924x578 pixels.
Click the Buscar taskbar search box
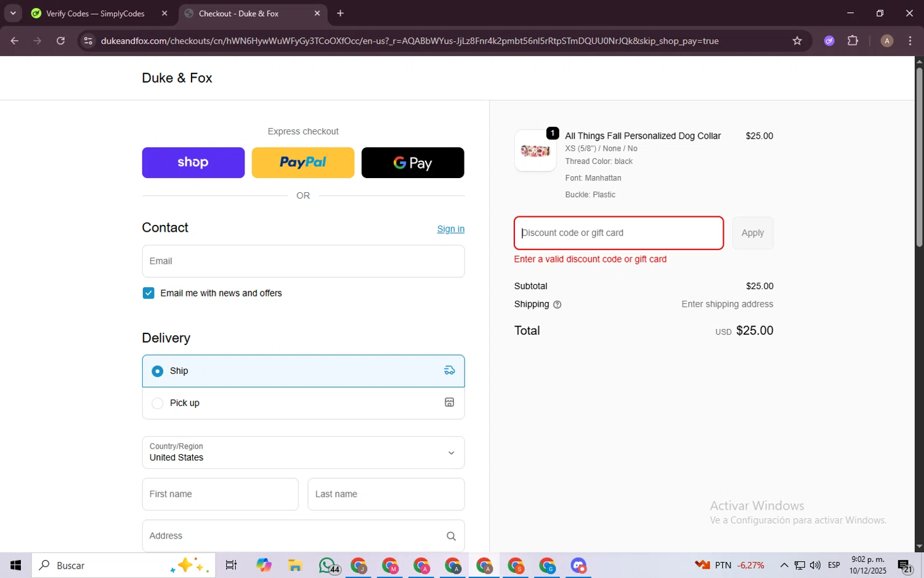(x=123, y=565)
